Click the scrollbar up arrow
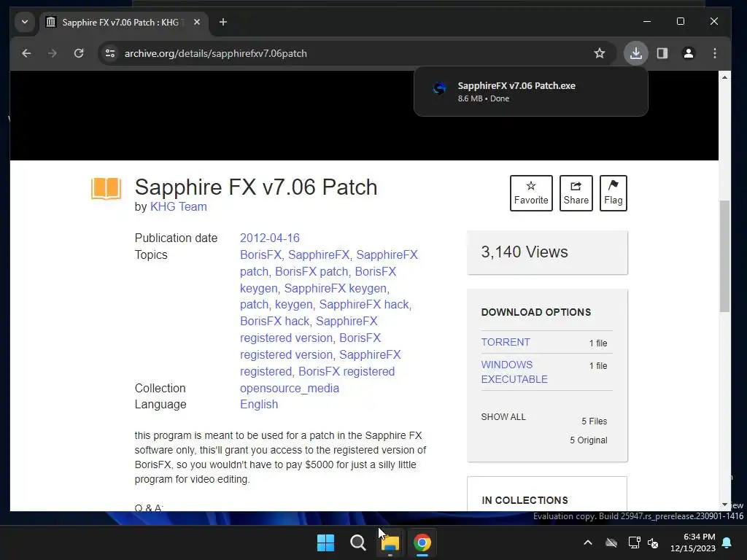Screen dimensions: 747x560 tap(724, 77)
